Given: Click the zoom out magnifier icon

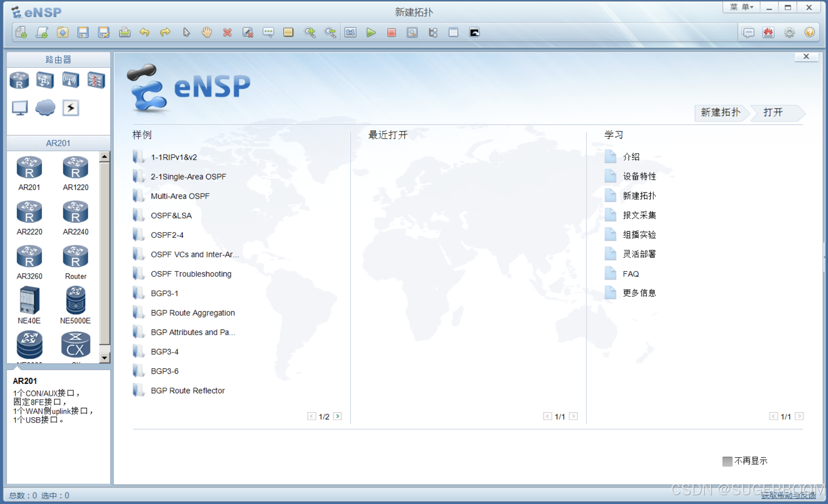Looking at the screenshot, I should (330, 32).
